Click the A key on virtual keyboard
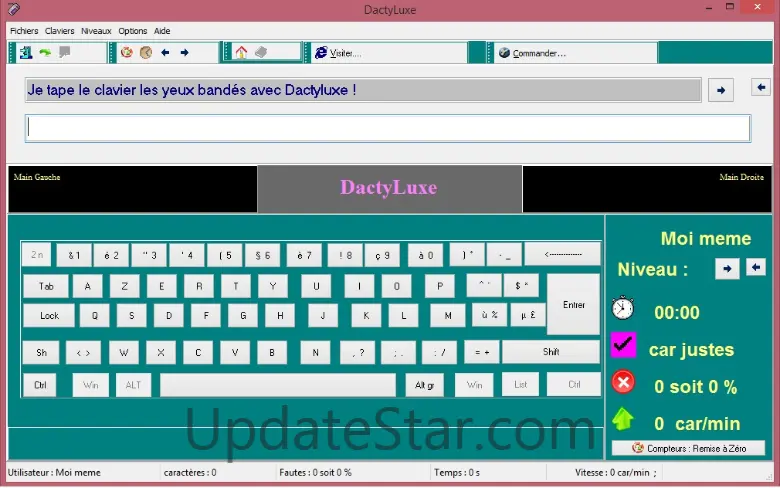Screen dimensions: 780x488 [88, 286]
